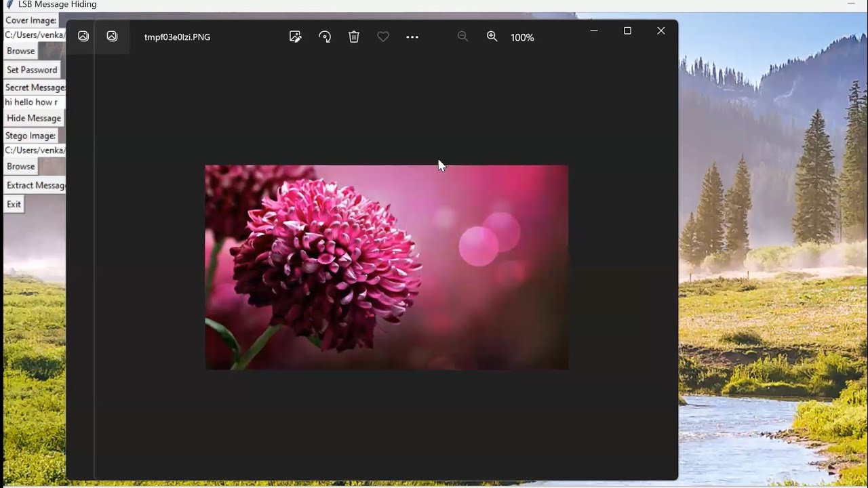This screenshot has height=488, width=868.
Task: Click the Exit button in LSB window
Action: click(x=14, y=204)
